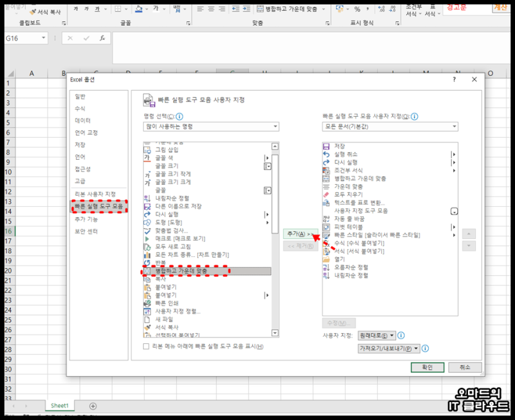This screenshot has height=420, width=515.
Task: Click the 확인 button
Action: [x=427, y=367]
